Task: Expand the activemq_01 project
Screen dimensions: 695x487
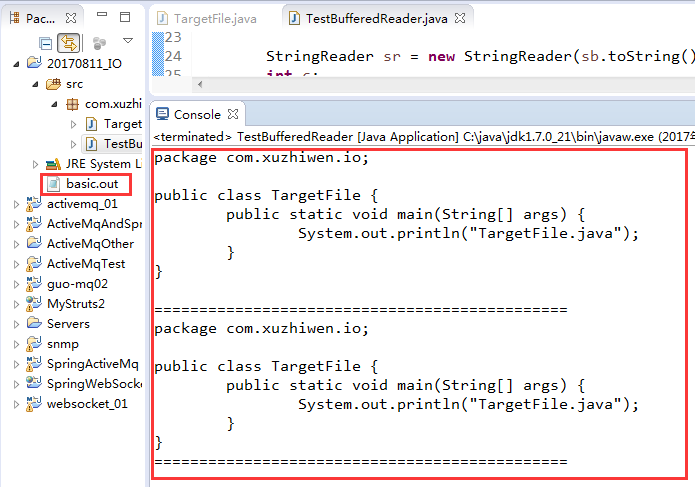Action: coord(16,204)
